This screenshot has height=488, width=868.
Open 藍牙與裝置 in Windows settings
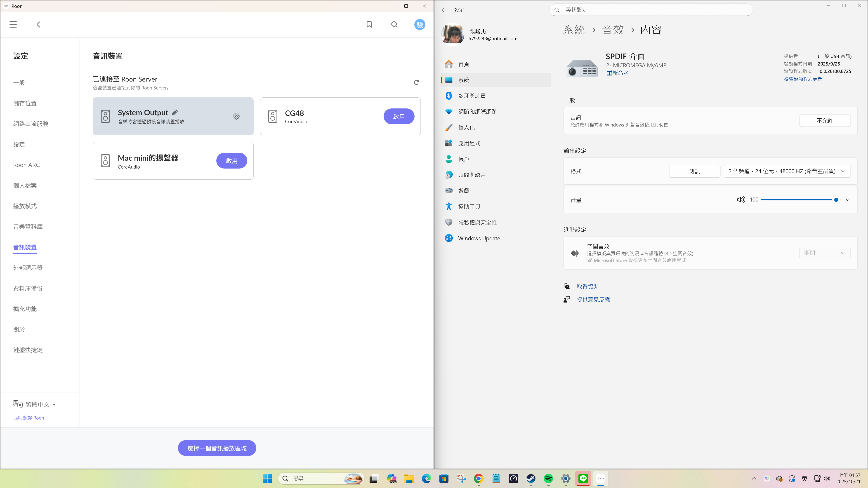click(472, 96)
